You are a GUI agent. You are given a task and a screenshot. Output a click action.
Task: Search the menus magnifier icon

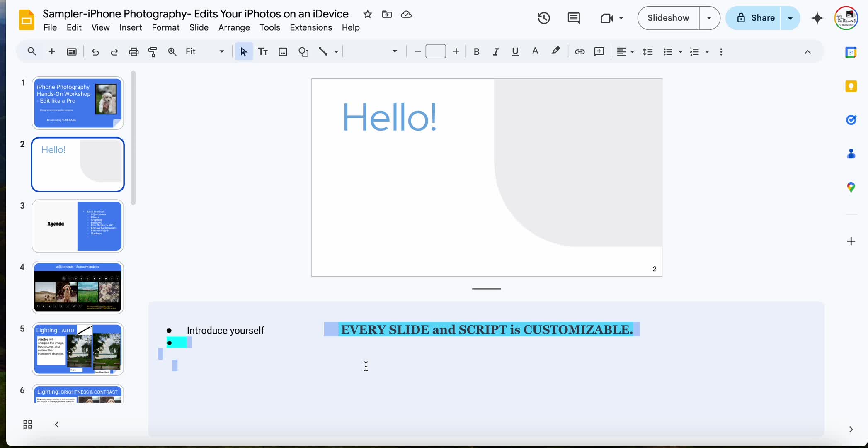[x=32, y=51]
